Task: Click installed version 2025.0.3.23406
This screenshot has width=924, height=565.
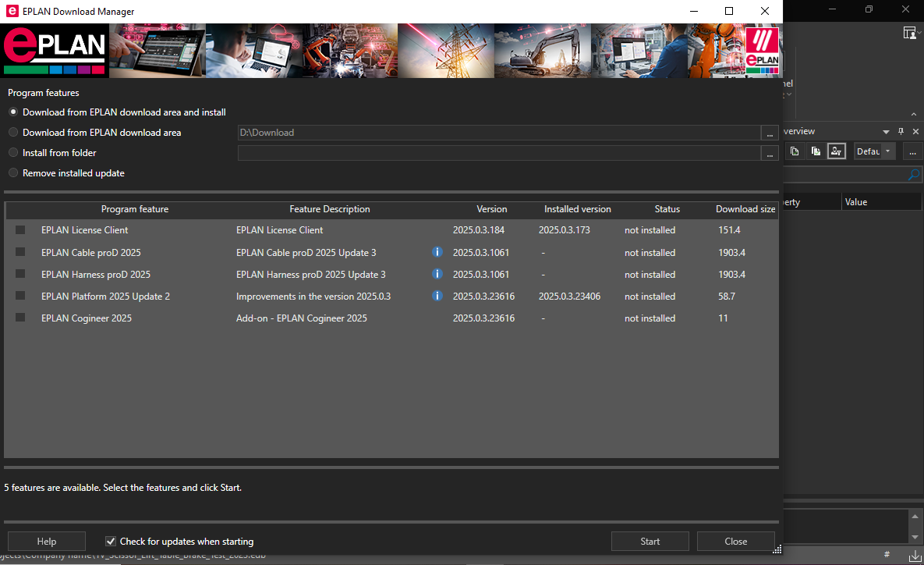Action: point(569,296)
